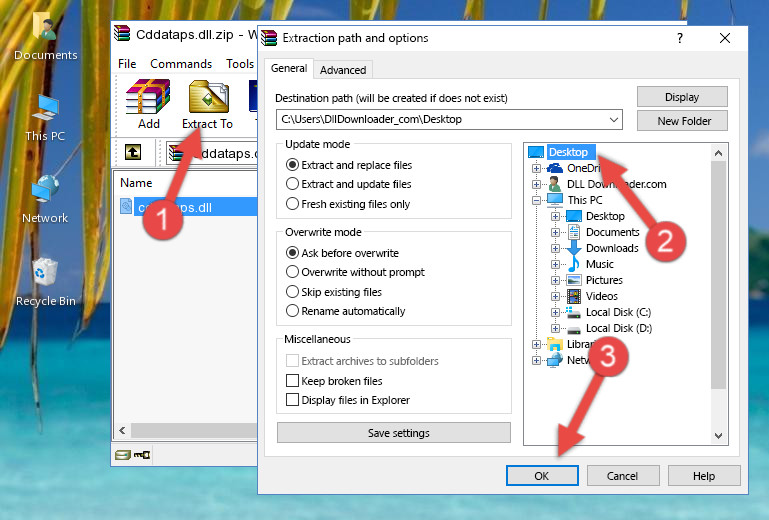
Task: Collapse the This PC tree node
Action: pos(537,200)
